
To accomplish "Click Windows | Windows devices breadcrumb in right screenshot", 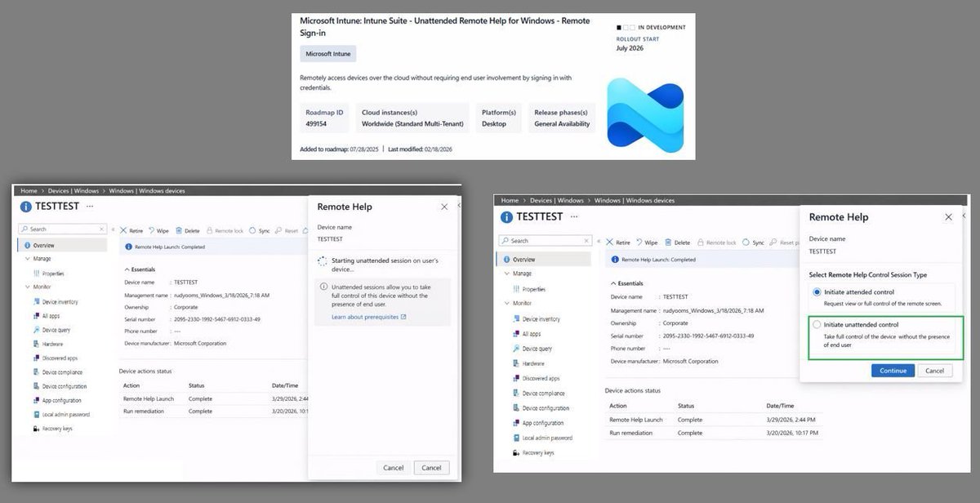I will point(635,200).
